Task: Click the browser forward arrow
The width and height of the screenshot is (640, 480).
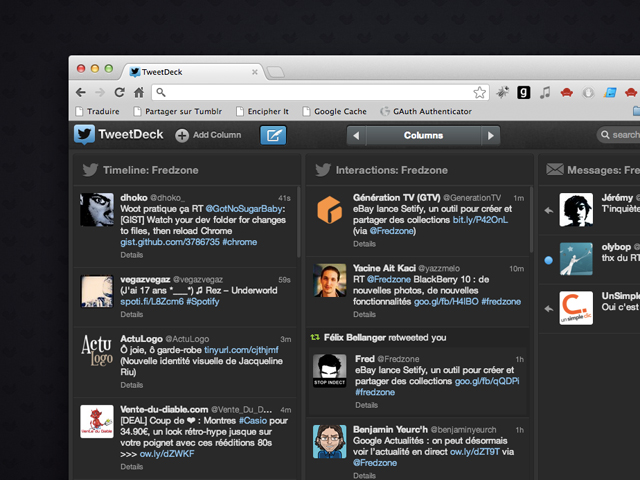Action: (100, 93)
